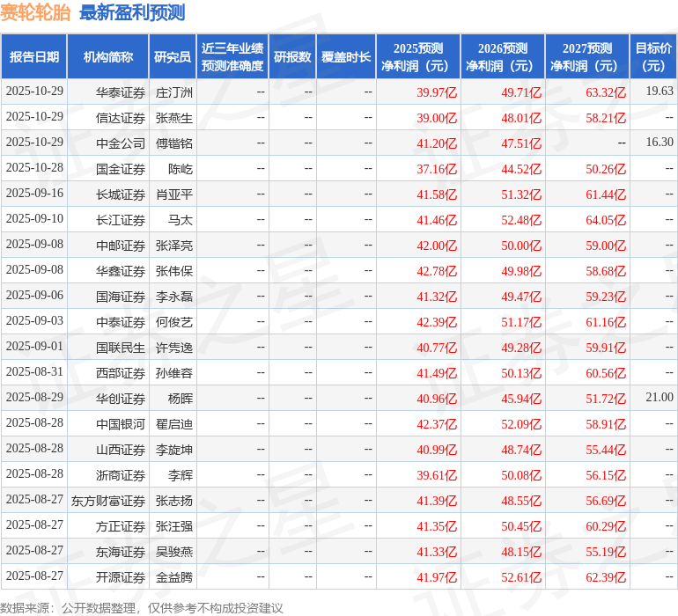
Task: Select the 近三年业绩预测准确度 column header
Action: [x=232, y=57]
